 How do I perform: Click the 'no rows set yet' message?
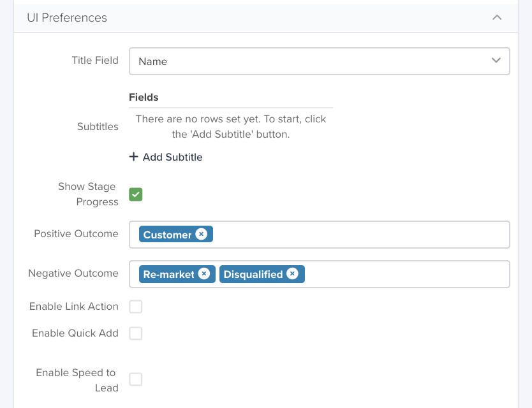coord(231,126)
